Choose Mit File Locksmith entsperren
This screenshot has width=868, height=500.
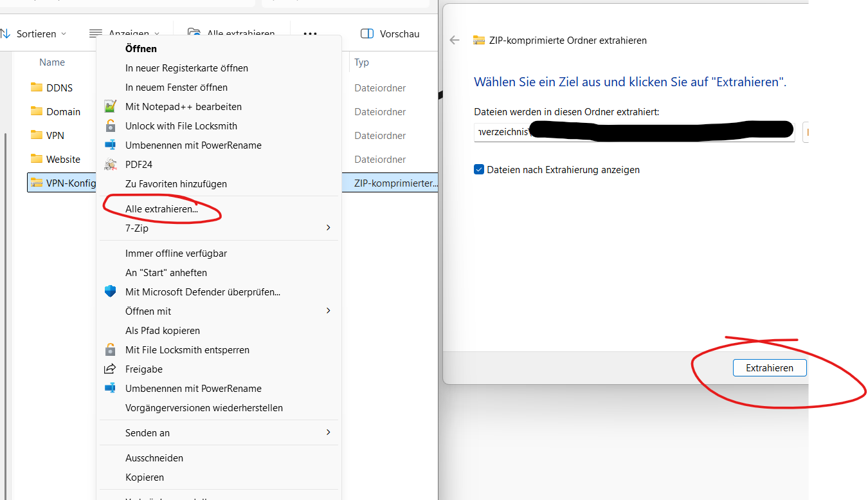pos(219,349)
